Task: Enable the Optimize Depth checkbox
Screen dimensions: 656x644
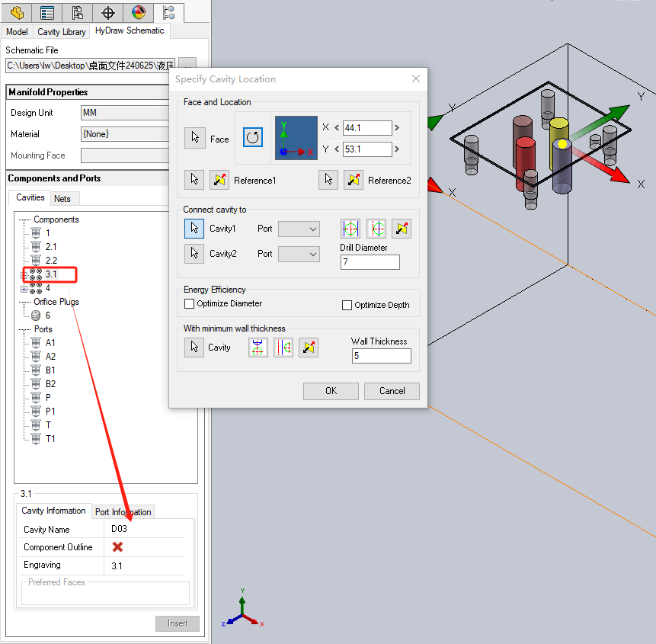Action: (x=347, y=305)
